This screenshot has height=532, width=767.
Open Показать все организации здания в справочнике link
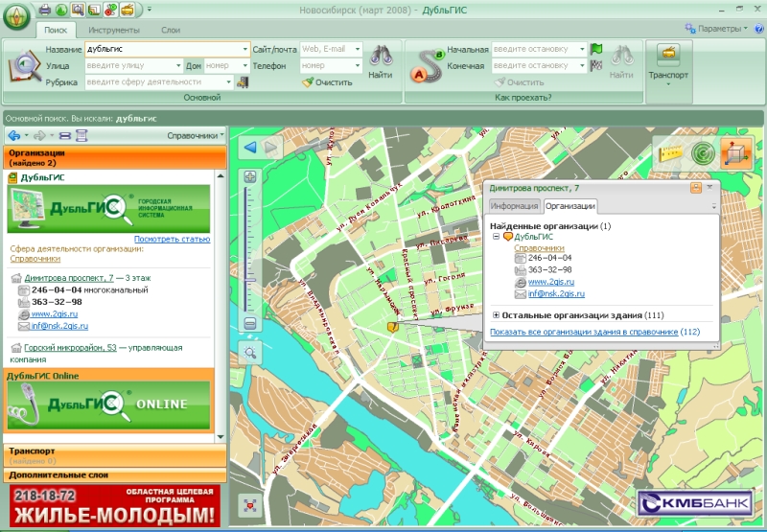coord(584,332)
